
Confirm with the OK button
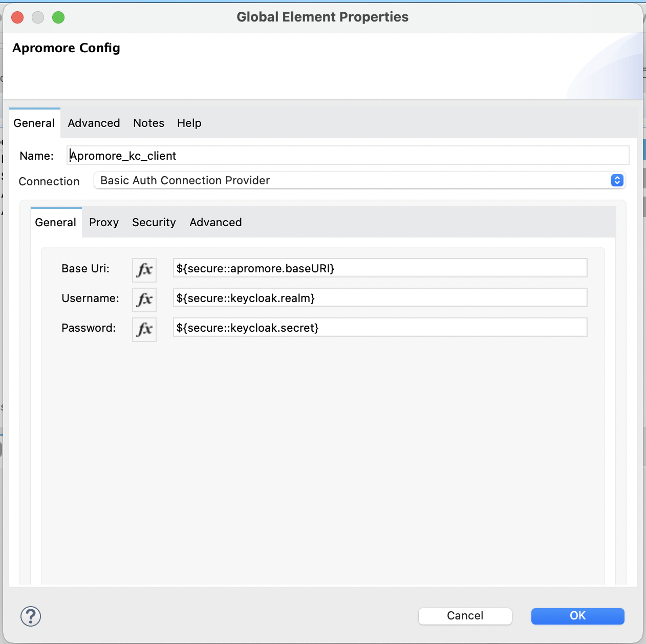coord(578,616)
